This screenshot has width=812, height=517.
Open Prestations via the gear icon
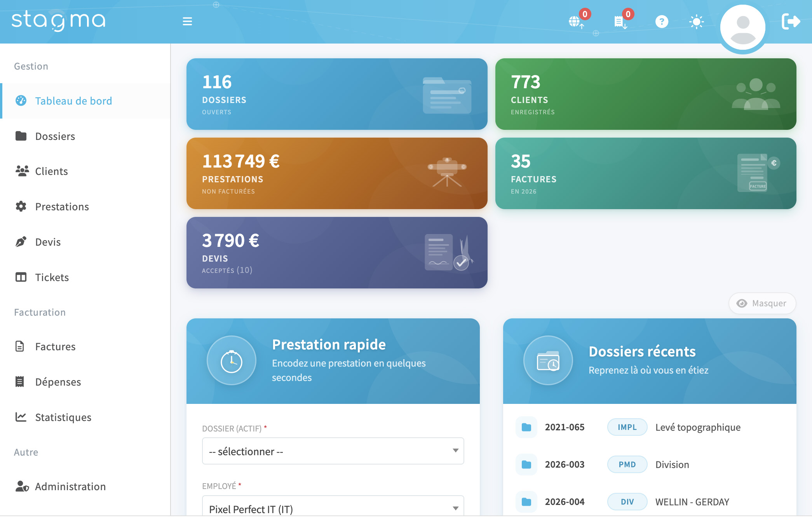pos(62,206)
